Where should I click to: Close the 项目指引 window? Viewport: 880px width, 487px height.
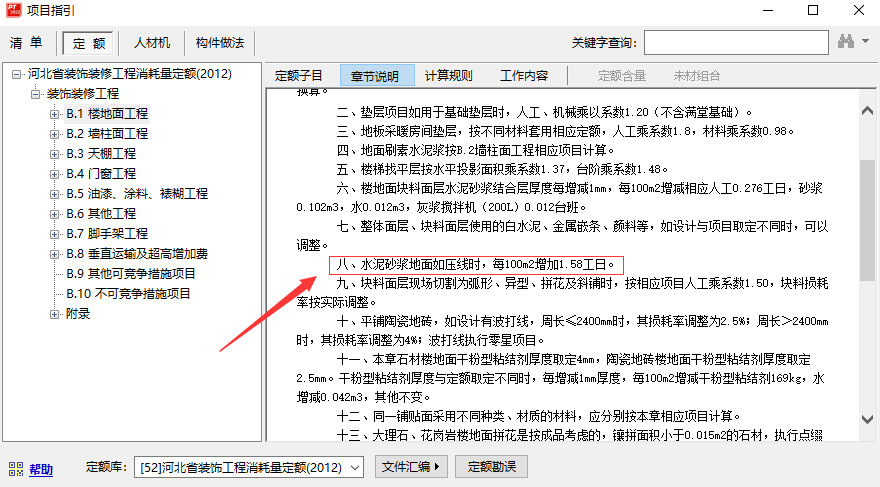click(x=859, y=11)
